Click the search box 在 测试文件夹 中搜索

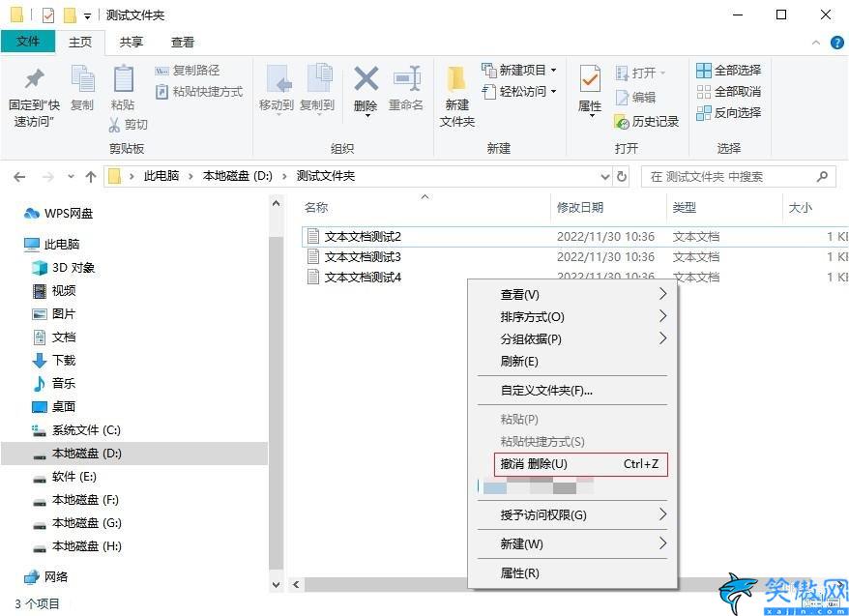coord(739,176)
